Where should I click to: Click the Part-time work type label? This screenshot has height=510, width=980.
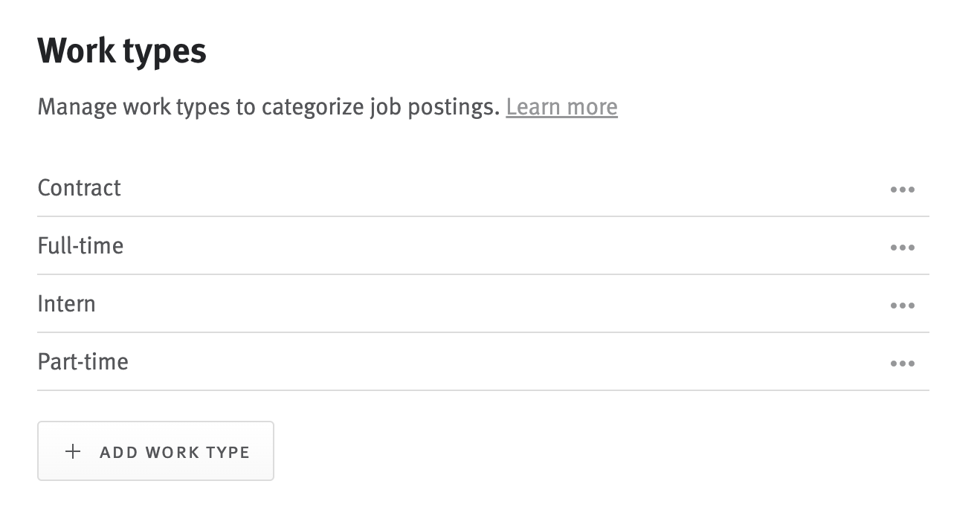83,362
